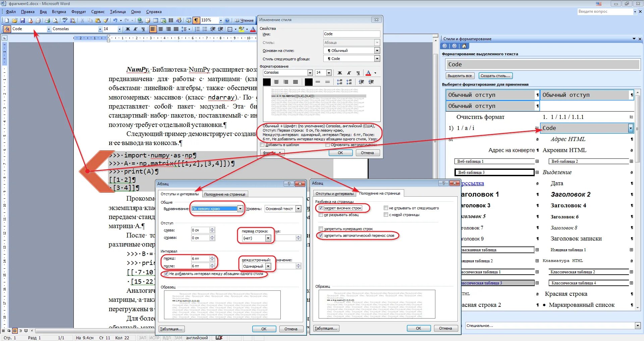Save the document using the floppy icon
This screenshot has height=341, width=644.
[22, 20]
